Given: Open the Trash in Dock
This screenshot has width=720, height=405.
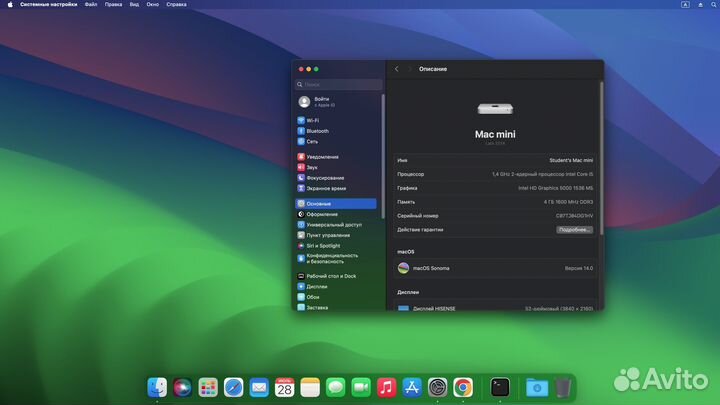Looking at the screenshot, I should 562,388.
